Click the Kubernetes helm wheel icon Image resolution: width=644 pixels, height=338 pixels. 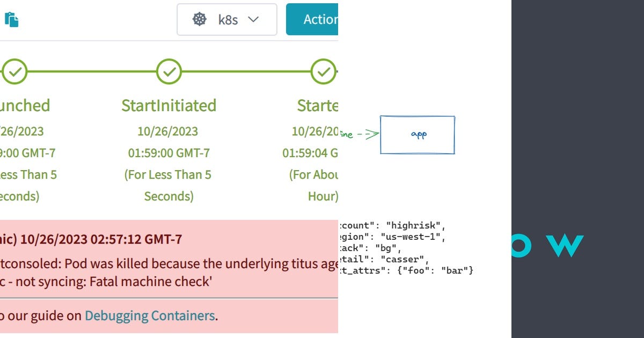point(200,20)
